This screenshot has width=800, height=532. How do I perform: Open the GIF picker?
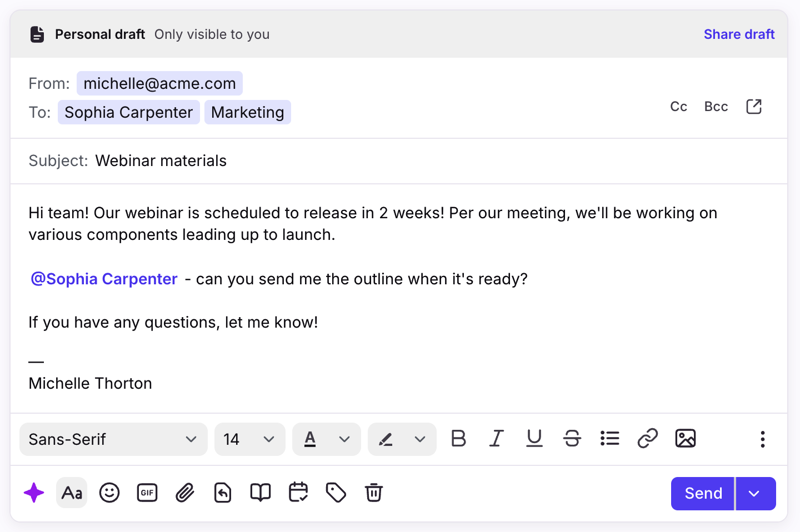click(x=147, y=493)
